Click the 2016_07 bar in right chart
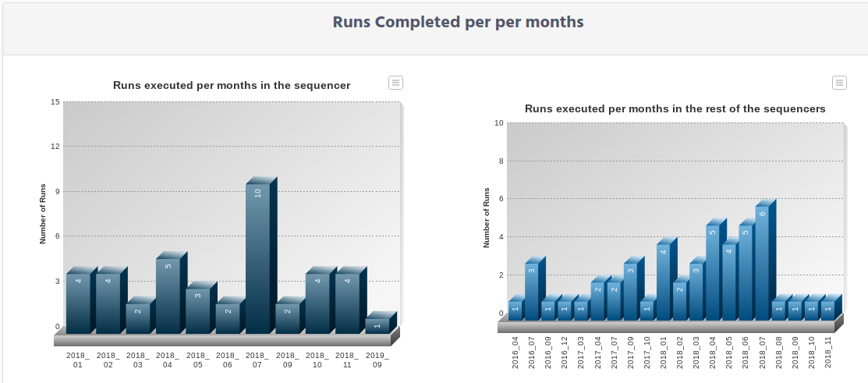 point(532,292)
